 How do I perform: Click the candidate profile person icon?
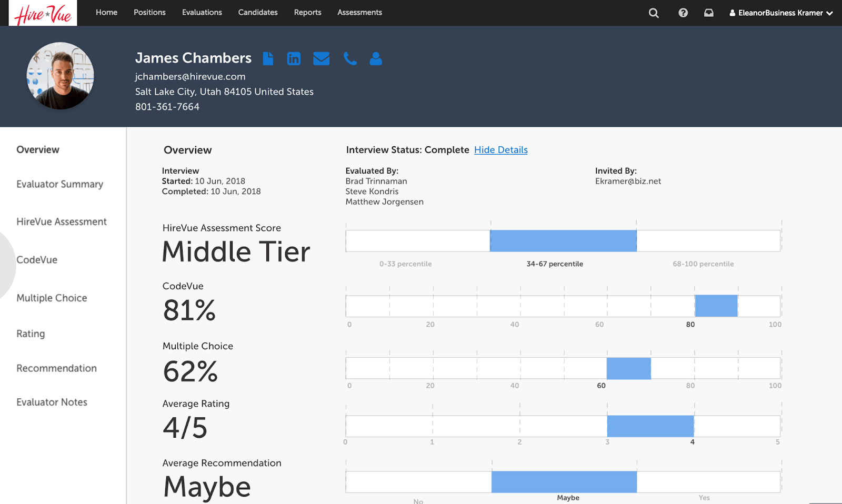tap(376, 58)
